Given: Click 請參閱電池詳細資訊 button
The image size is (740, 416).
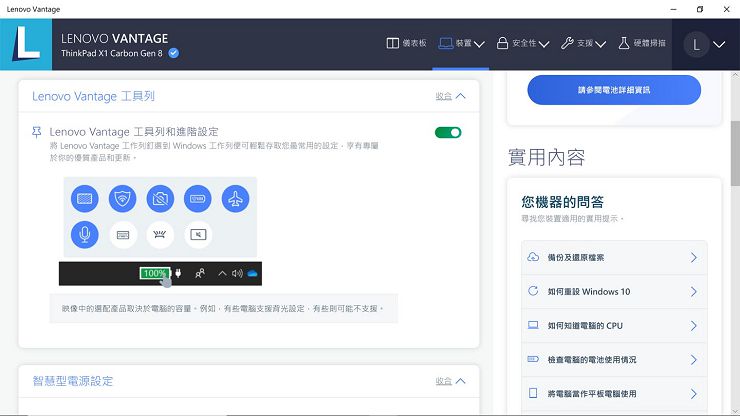Looking at the screenshot, I should (614, 90).
